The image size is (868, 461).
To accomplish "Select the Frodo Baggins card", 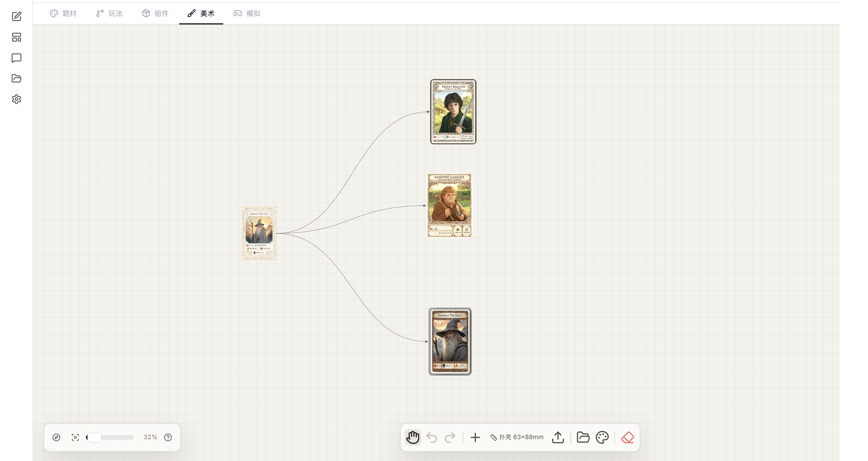I will [x=453, y=112].
